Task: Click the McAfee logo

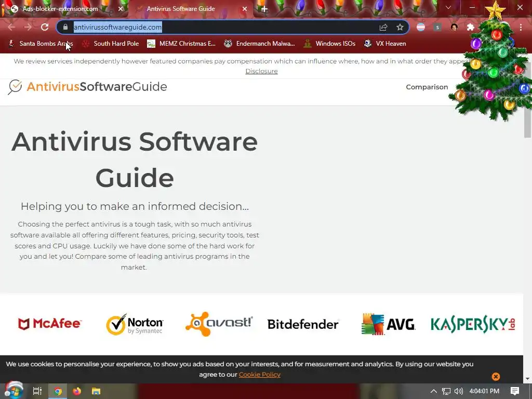Action: point(49,324)
